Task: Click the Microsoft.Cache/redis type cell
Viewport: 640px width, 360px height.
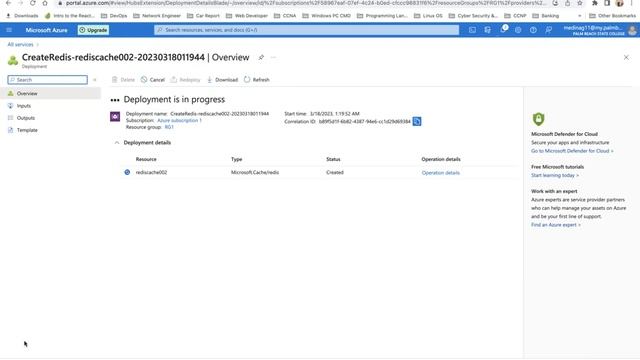Action: click(x=255, y=173)
